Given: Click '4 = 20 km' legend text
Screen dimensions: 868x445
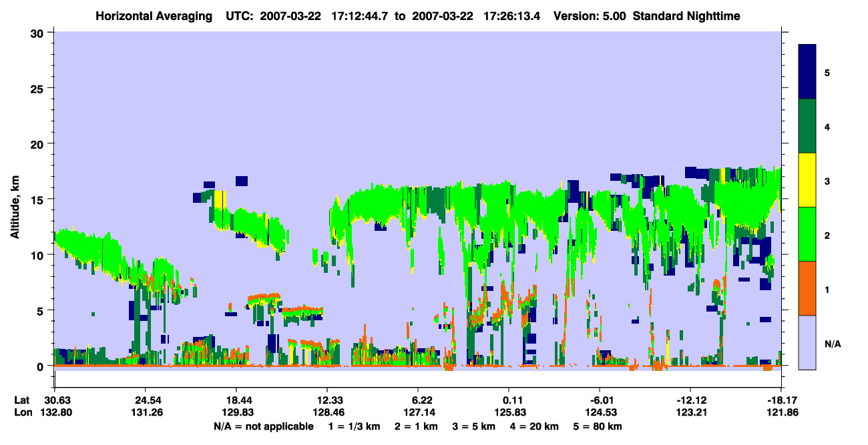Looking at the screenshot, I should (535, 426).
